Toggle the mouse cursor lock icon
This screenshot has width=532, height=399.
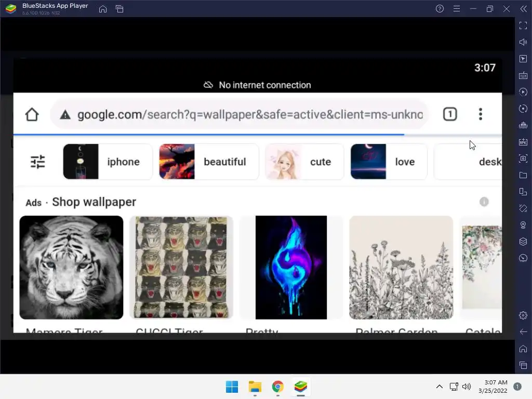pyautogui.click(x=523, y=59)
